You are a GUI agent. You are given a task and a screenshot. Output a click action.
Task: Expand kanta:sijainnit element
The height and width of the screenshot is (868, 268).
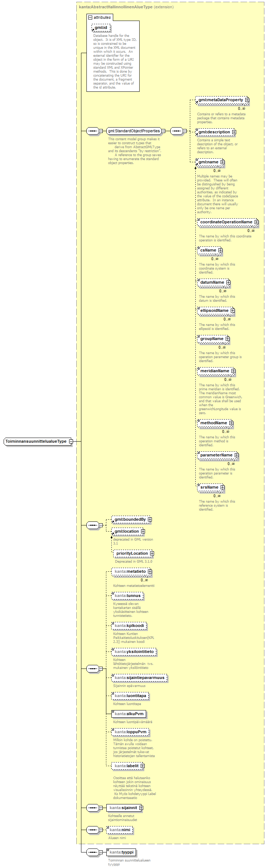click(x=141, y=808)
